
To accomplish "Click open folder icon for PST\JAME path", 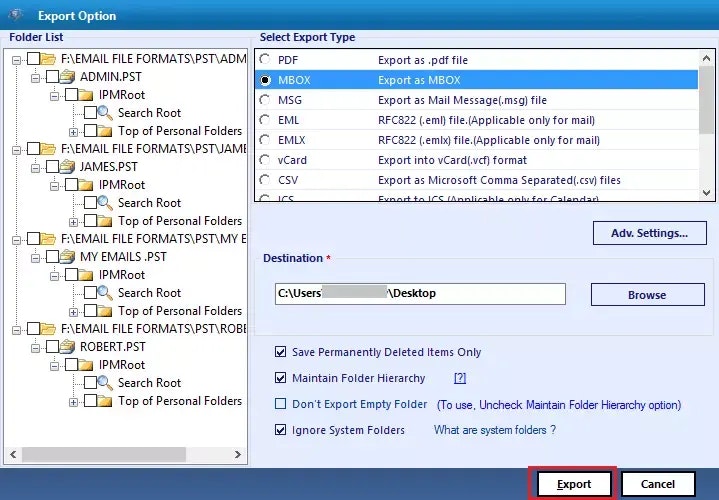I will click(48, 149).
